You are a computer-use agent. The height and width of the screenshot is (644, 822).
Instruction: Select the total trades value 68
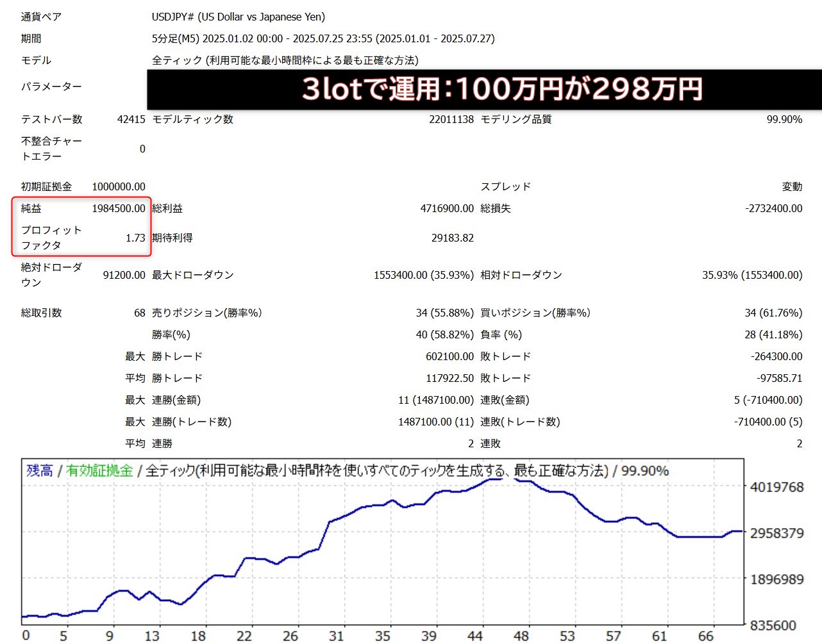(x=140, y=313)
